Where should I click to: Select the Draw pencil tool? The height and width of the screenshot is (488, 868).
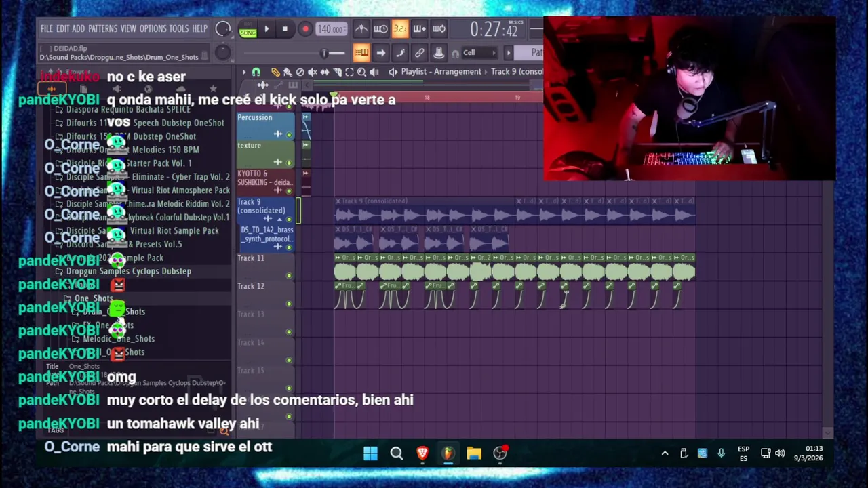coord(275,72)
